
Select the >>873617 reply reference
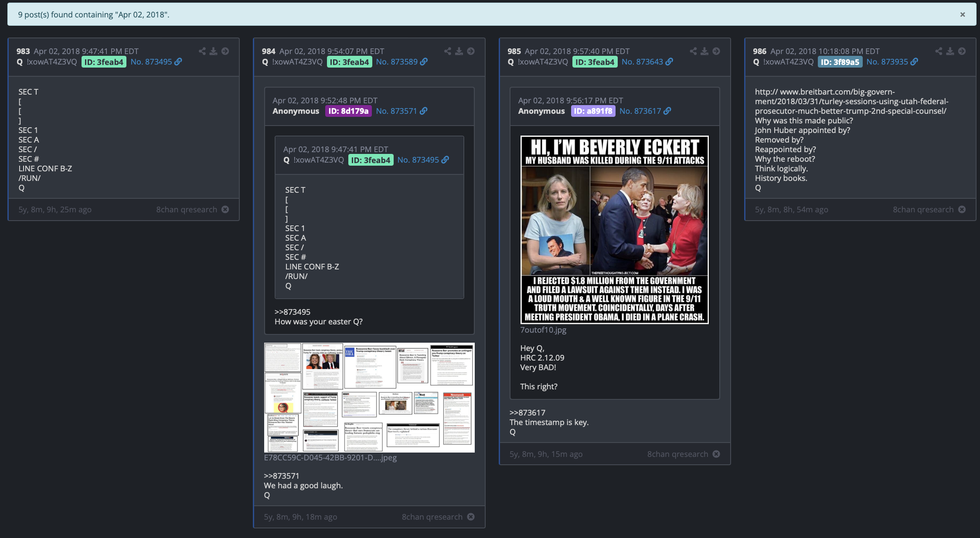527,413
